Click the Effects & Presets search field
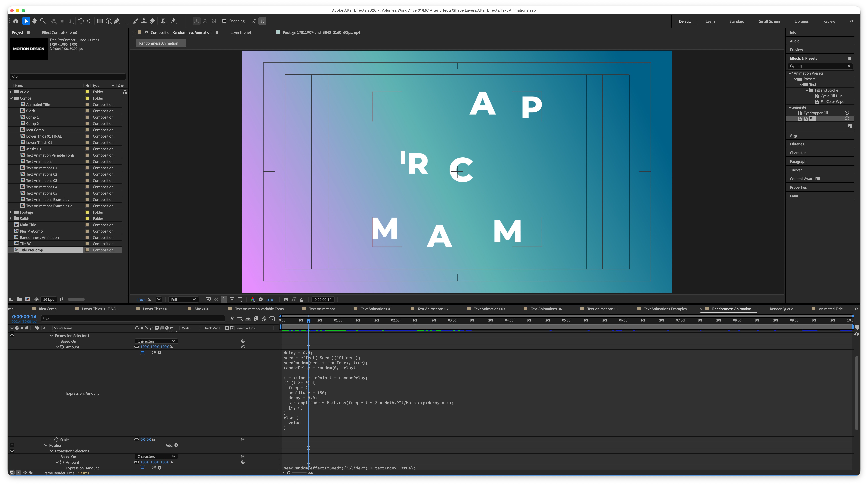The height and width of the screenshot is (485, 868). click(820, 66)
